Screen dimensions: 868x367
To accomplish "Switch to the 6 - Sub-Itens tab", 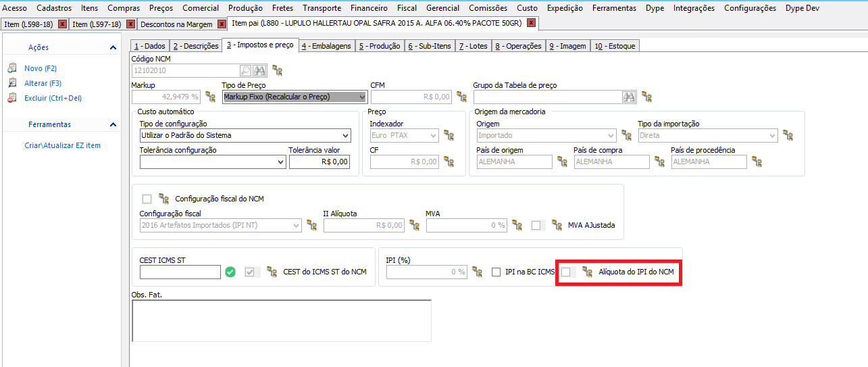I will [430, 46].
